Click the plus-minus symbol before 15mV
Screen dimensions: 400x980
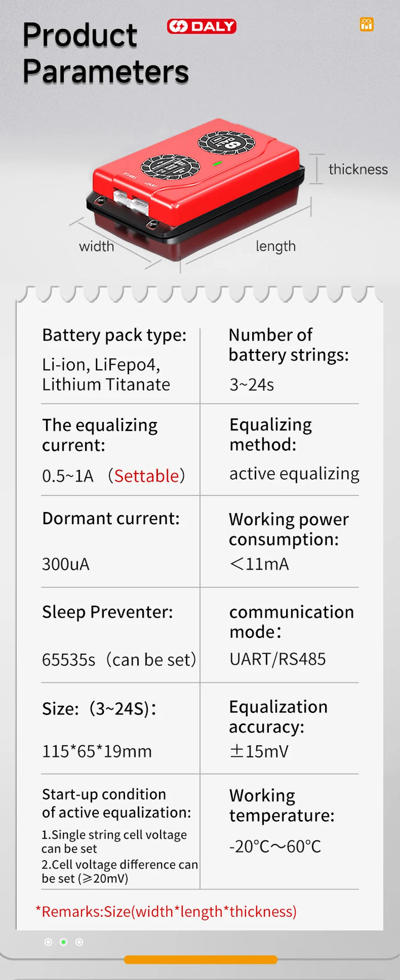(x=237, y=751)
